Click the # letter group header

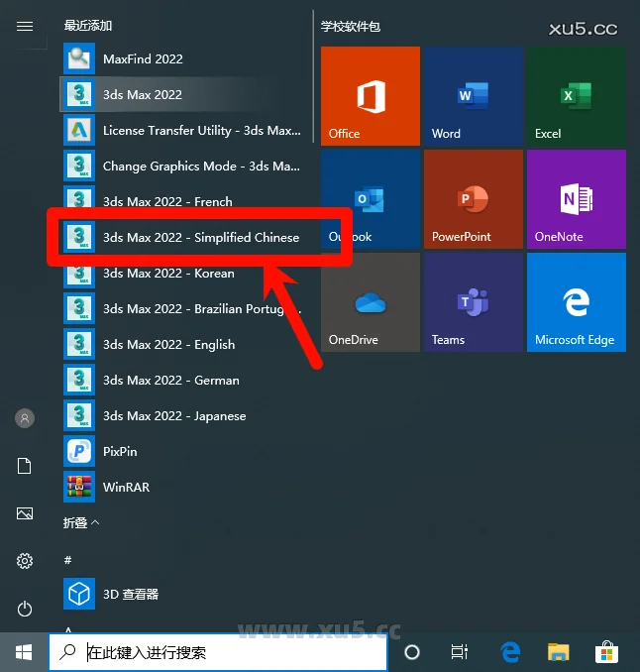67,560
